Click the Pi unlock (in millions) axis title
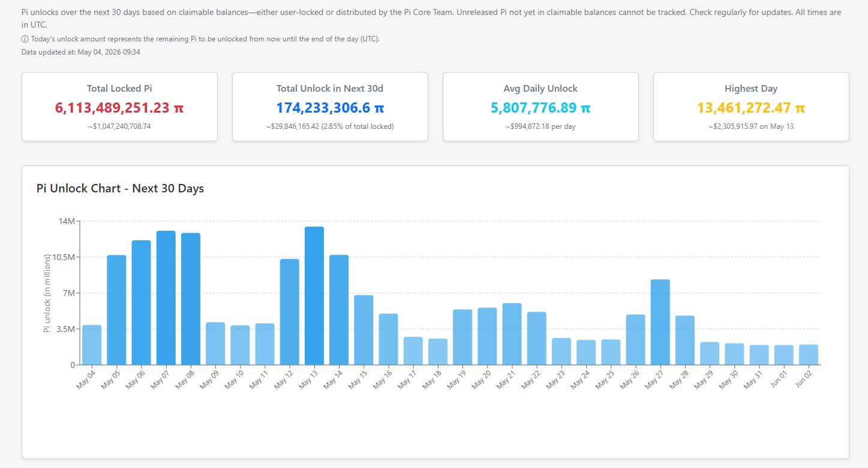Image resolution: width=868 pixels, height=468 pixels. (47, 292)
